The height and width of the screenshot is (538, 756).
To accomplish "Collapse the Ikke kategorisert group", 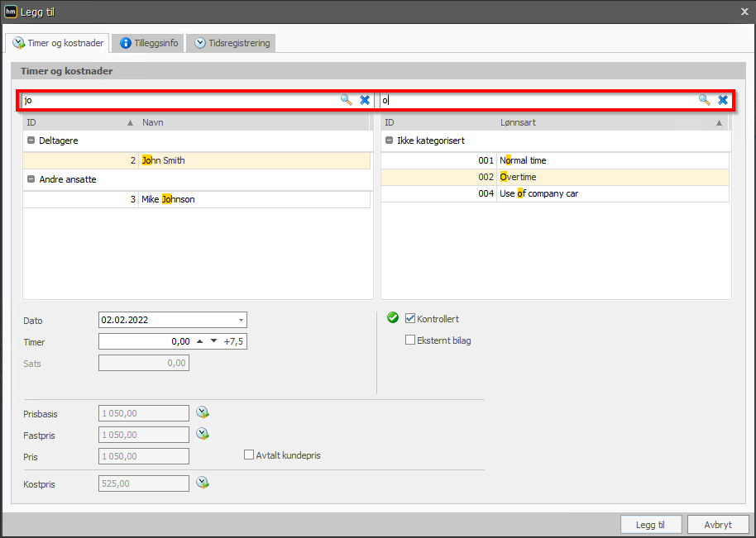I will 389,140.
